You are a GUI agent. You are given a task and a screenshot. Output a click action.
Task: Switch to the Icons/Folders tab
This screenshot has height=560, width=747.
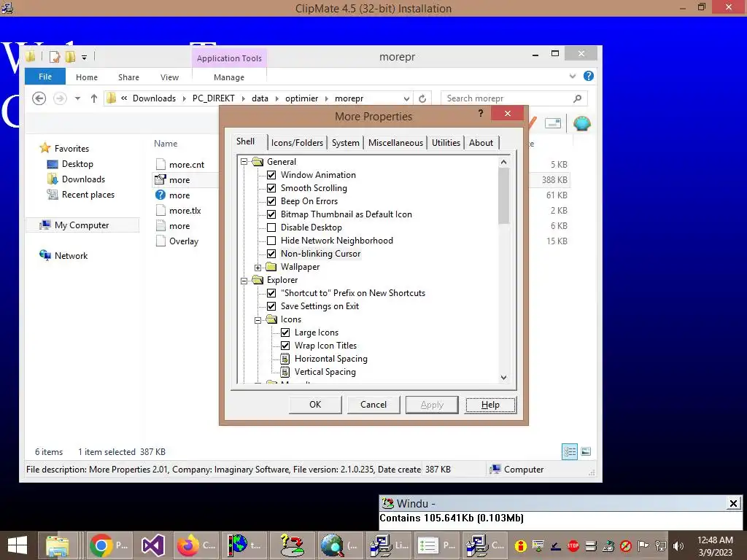click(297, 143)
